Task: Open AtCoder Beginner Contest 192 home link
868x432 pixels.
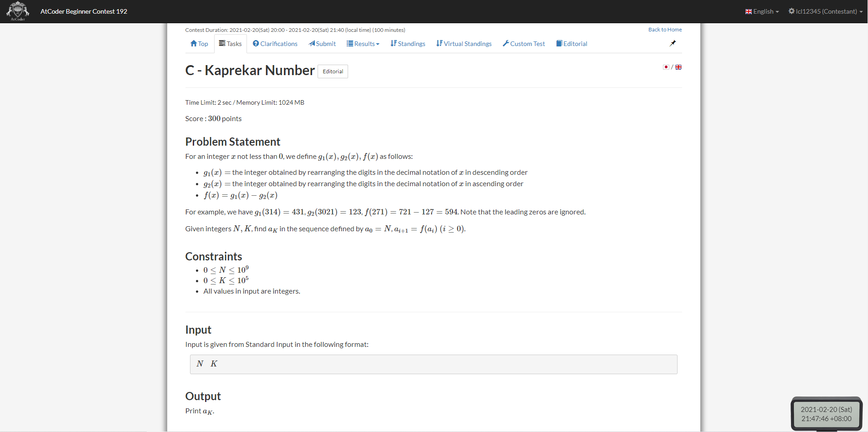Action: click(x=84, y=11)
